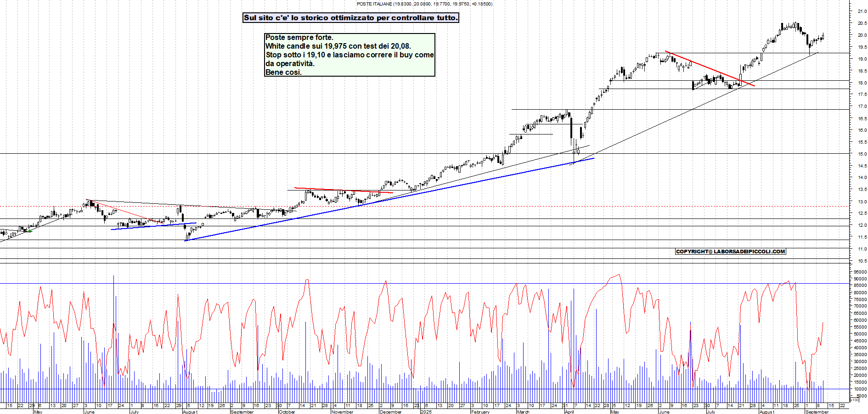
Task: Click the "Stop sotto i 19,10" comment line
Action: point(349,55)
